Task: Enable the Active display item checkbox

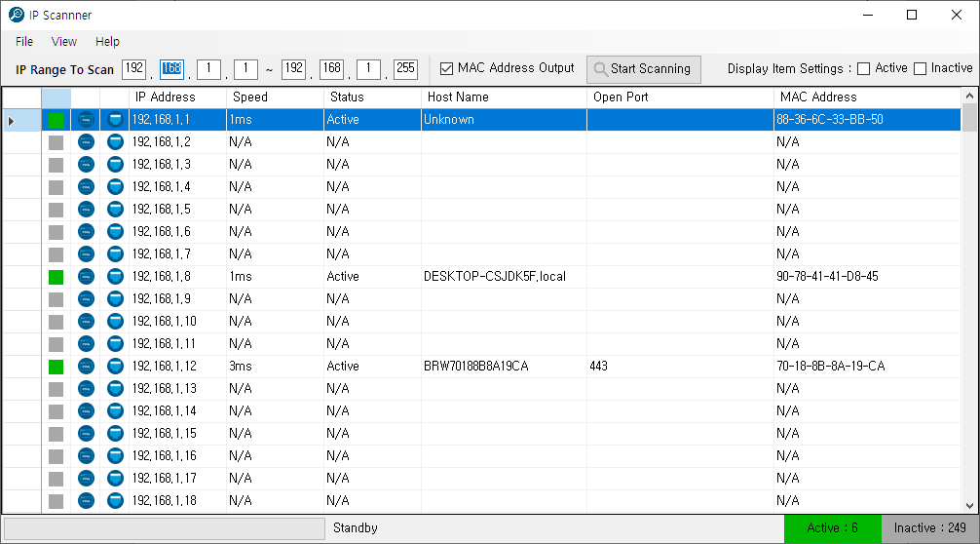Action: click(x=863, y=69)
